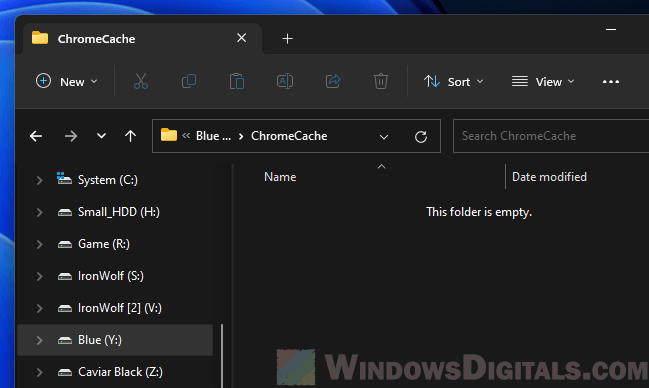Click the ChromeCache breadcrumb segment
Image resolution: width=649 pixels, height=388 pixels.
(x=289, y=136)
